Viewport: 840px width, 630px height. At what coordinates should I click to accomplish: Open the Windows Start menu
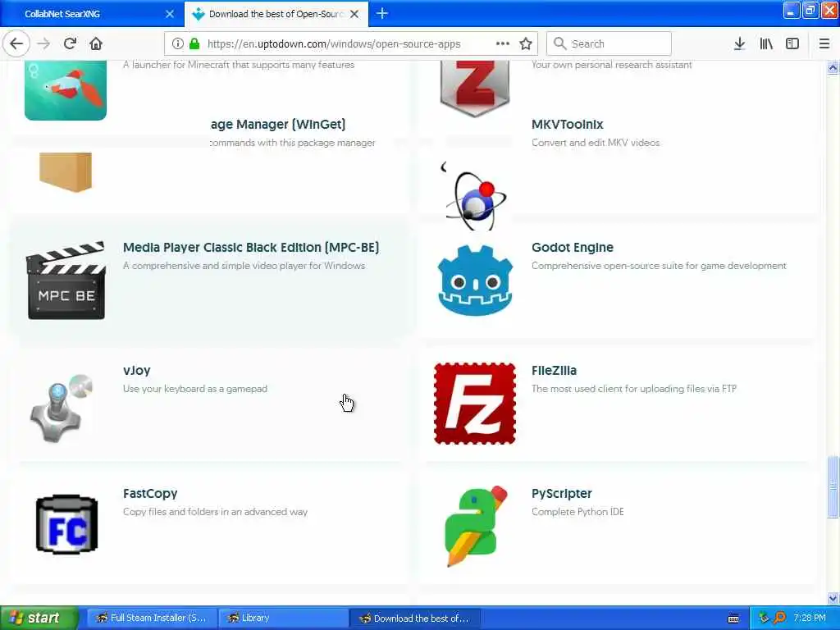point(39,618)
